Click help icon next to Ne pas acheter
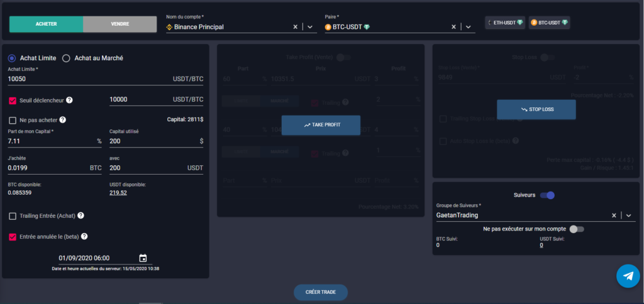 62,120
